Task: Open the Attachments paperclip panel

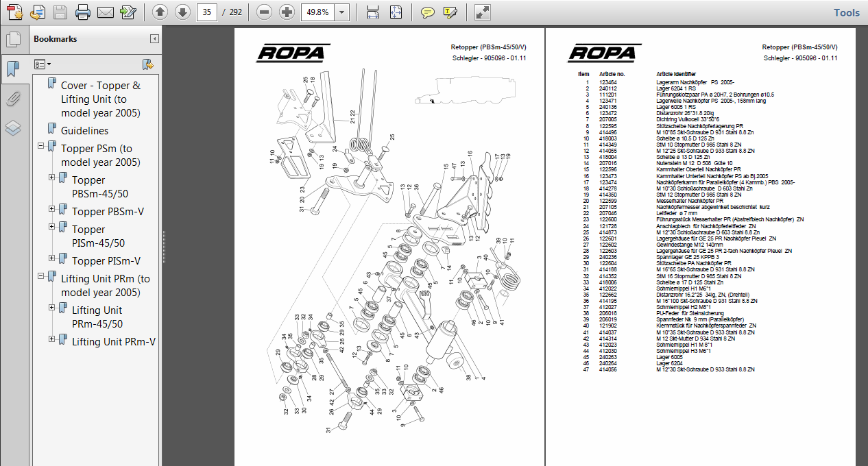Action: [12, 99]
